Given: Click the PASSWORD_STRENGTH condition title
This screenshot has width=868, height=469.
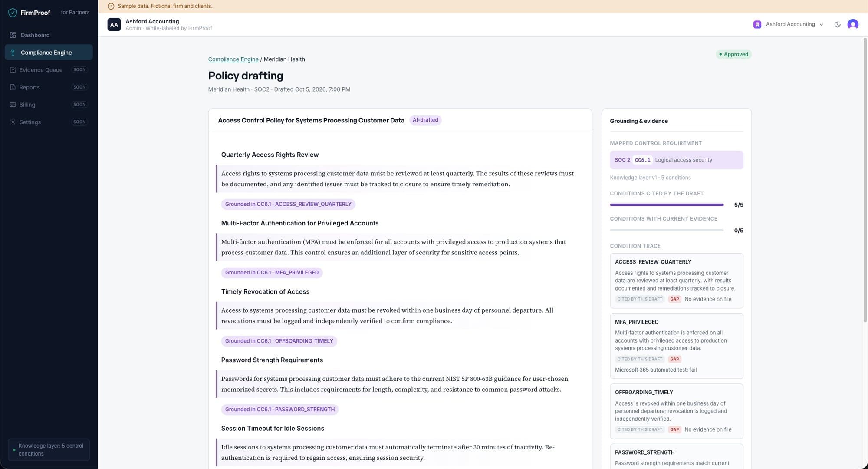Looking at the screenshot, I should [644, 452].
